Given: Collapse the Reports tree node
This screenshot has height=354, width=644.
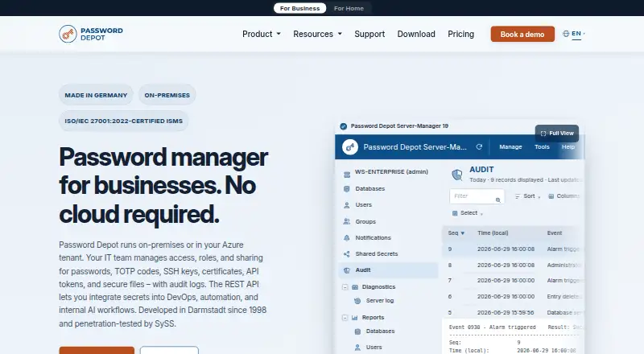Looking at the screenshot, I should coord(345,318).
